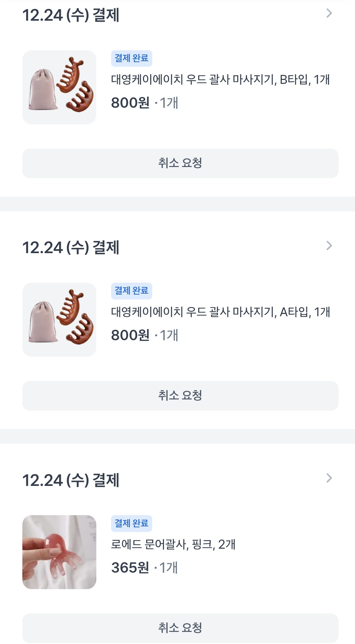
Task: Expand the 로에드 문어괄사 order details chevron
Action: coord(329,478)
